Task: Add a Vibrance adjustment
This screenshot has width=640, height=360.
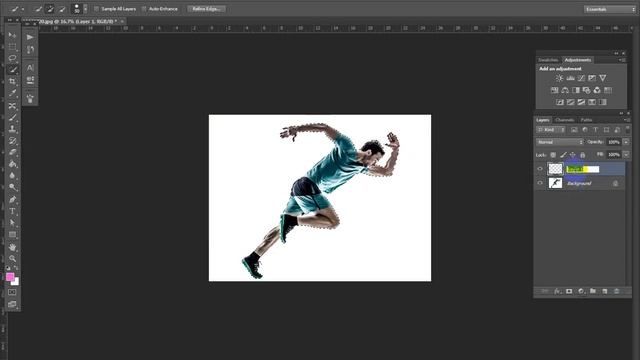Action: click(x=602, y=78)
